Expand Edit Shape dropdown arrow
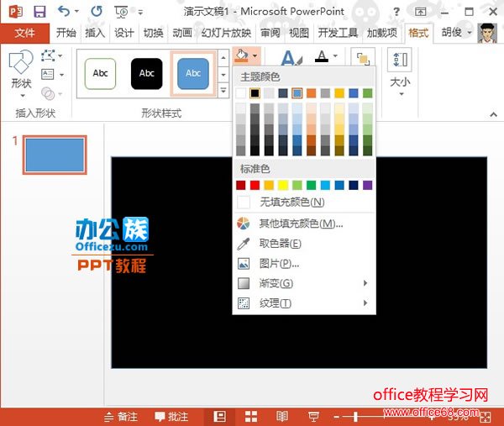504x426 pixels. (60, 55)
